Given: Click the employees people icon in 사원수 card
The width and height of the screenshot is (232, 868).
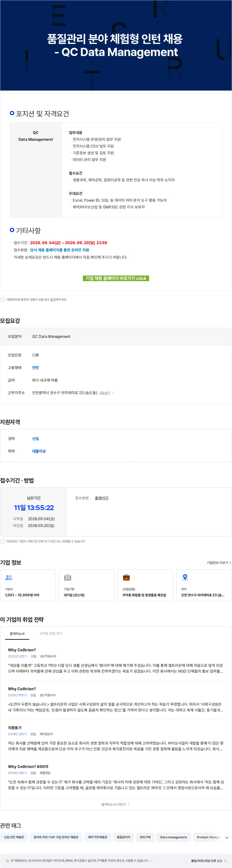Looking at the screenshot, I should (9, 577).
